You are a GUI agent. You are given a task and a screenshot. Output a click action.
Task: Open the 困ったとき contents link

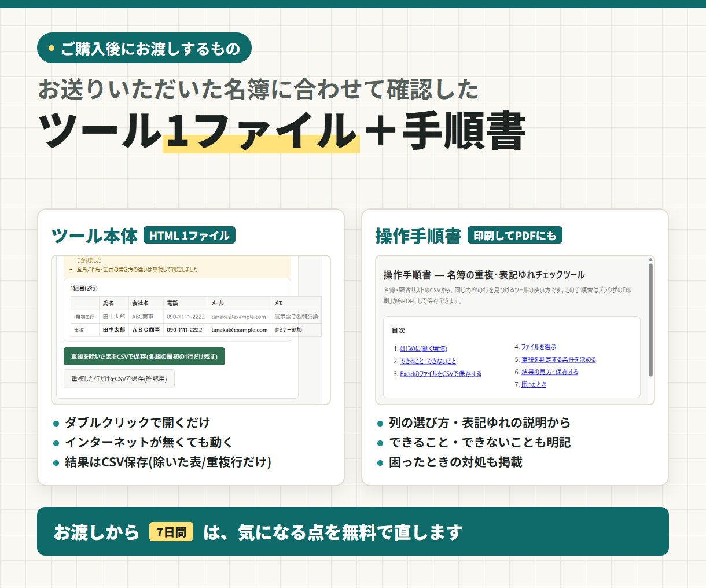tap(534, 385)
